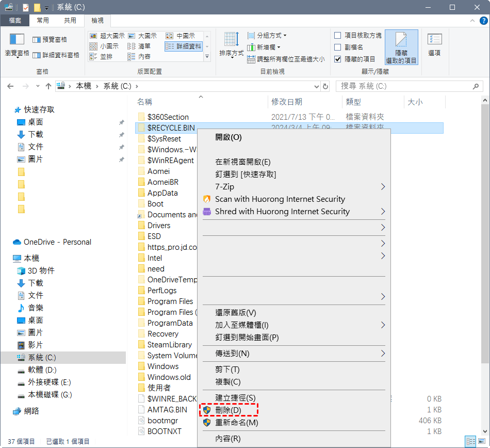Image resolution: width=490 pixels, height=448 pixels.
Task: Expand 7-Zip submenu
Action: [383, 187]
